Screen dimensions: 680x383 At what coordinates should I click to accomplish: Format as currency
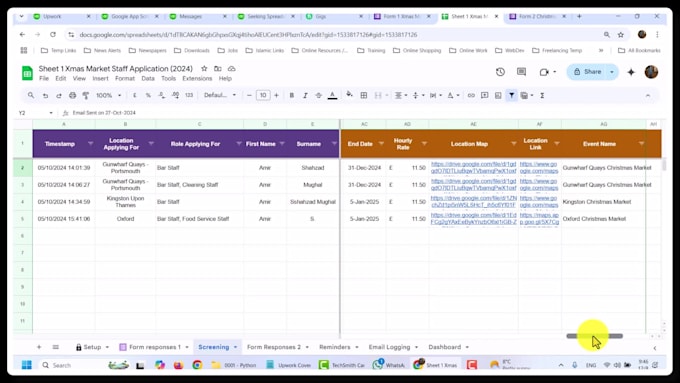(x=134, y=95)
